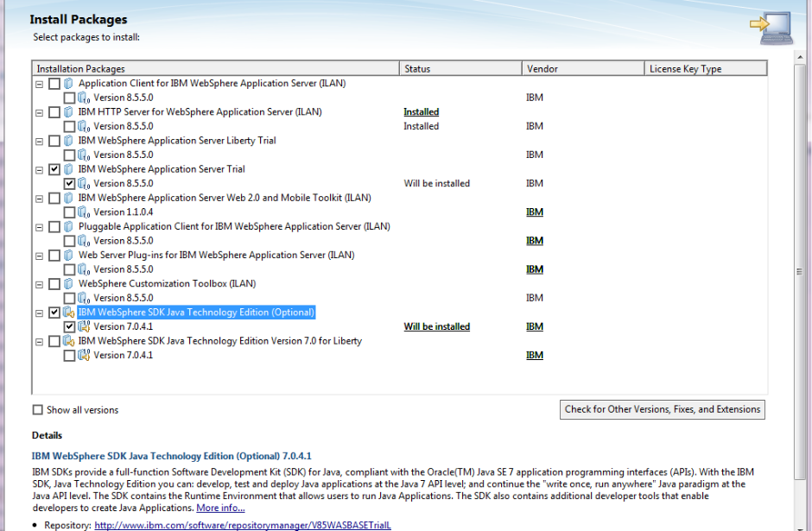Click the package icon of Web Server Plug-ins row
Screen dimensions: 812x531
pos(69,256)
